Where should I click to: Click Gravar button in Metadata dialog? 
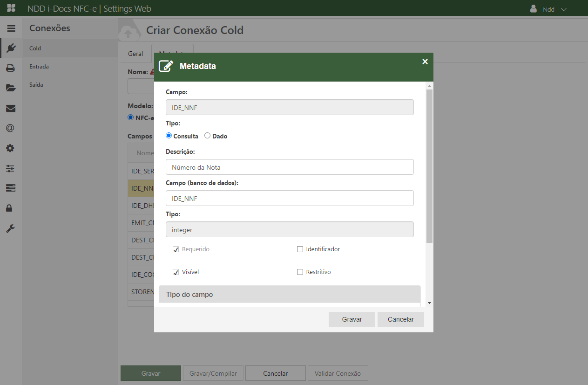coord(351,319)
